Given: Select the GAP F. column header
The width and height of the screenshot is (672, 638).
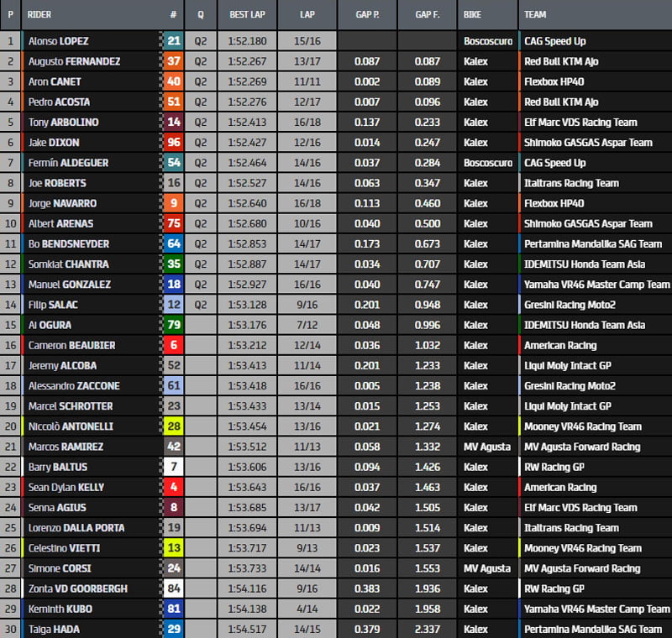Looking at the screenshot, I should click(x=428, y=15).
